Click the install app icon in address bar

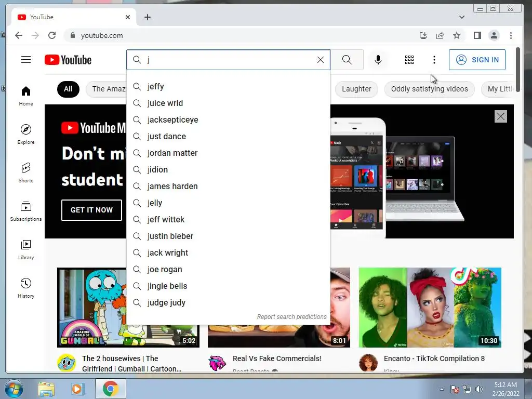423,35
